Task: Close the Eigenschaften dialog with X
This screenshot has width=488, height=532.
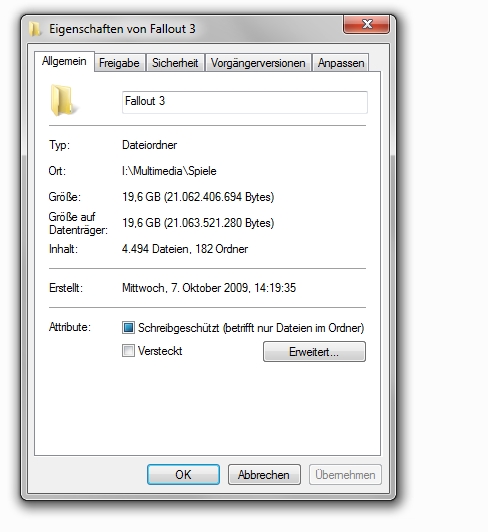Action: (x=366, y=24)
